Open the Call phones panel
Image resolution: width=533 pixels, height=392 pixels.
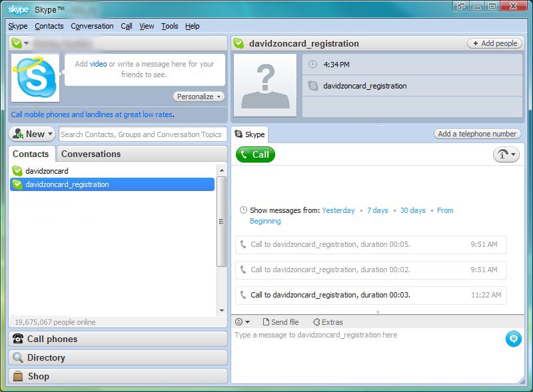click(118, 339)
